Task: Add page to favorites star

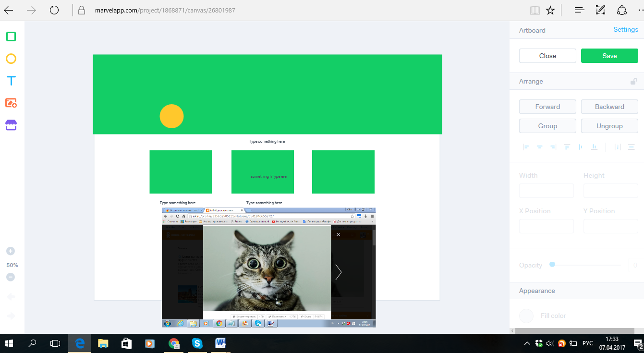Action: coord(550,10)
